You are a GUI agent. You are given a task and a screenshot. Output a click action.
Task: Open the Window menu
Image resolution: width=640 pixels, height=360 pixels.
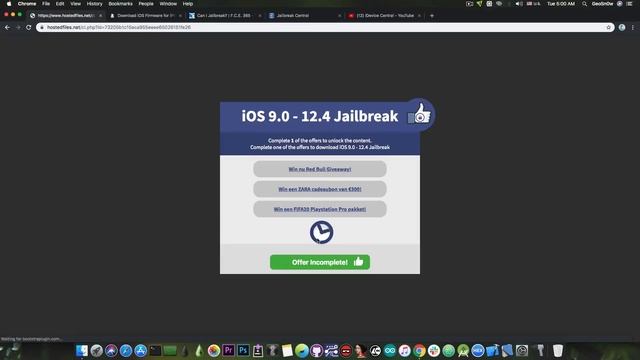click(x=168, y=4)
